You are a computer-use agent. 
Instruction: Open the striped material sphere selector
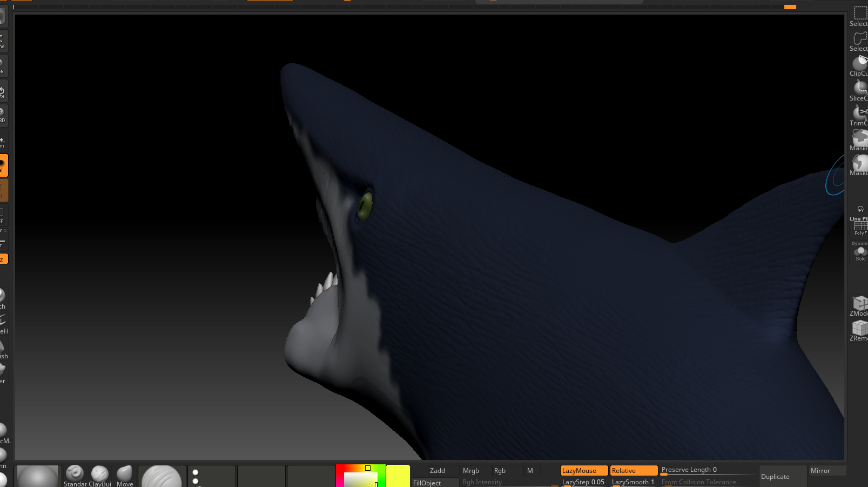[162, 476]
